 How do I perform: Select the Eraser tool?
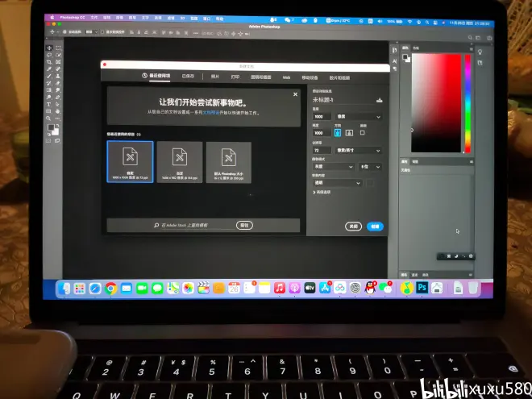point(58,84)
